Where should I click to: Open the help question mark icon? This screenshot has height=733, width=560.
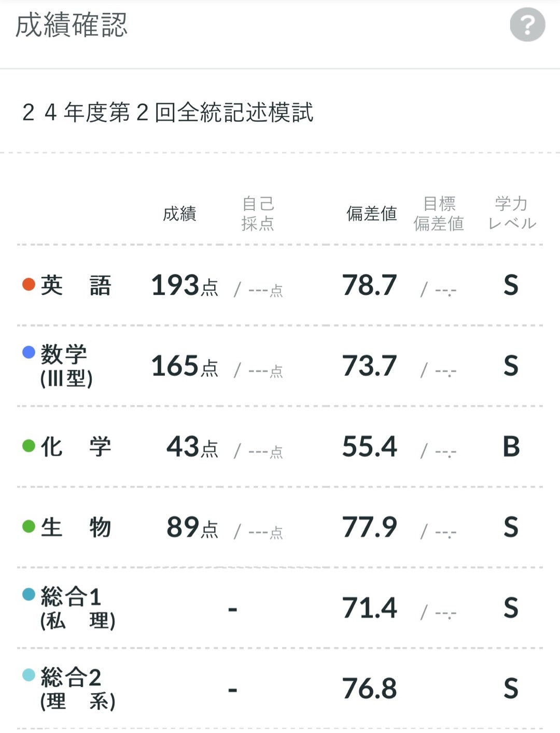(527, 25)
